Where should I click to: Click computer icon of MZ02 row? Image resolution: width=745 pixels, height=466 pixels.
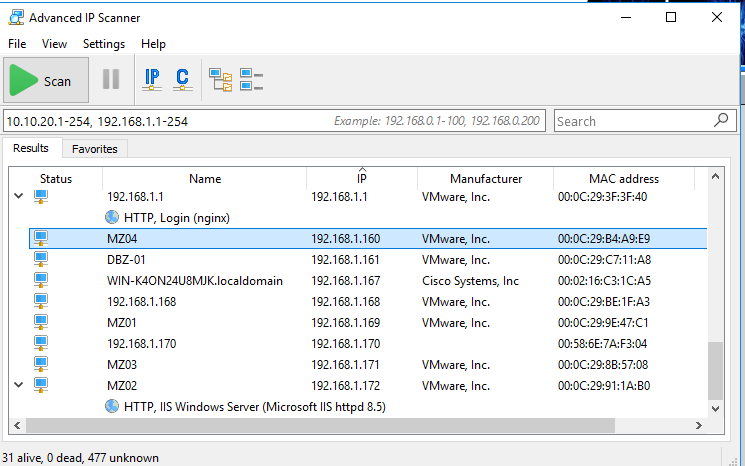41,385
